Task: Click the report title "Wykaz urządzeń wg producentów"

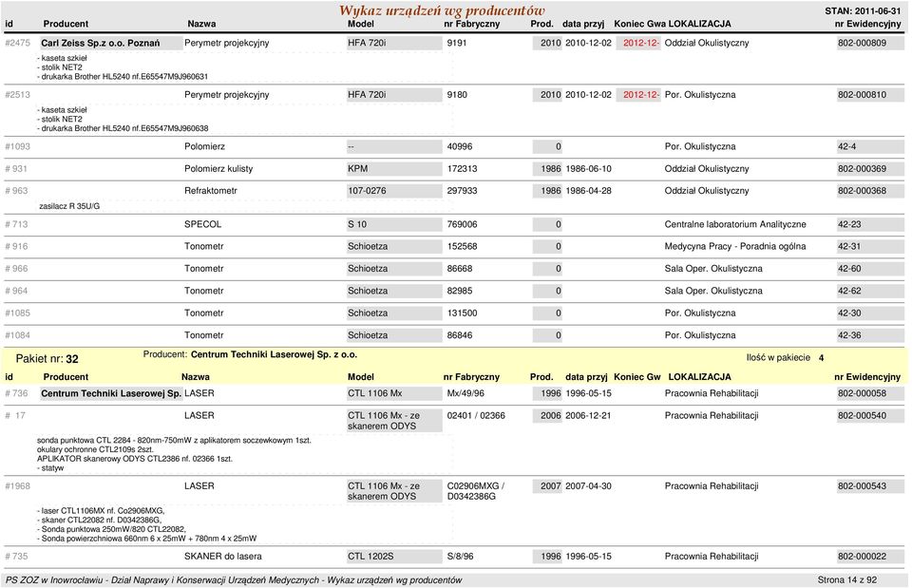Action: click(x=442, y=10)
